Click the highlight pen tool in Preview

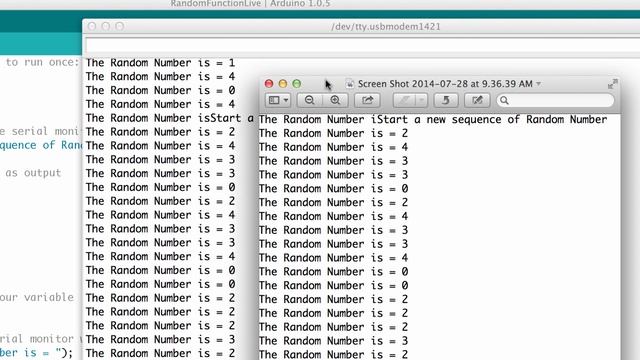404,100
